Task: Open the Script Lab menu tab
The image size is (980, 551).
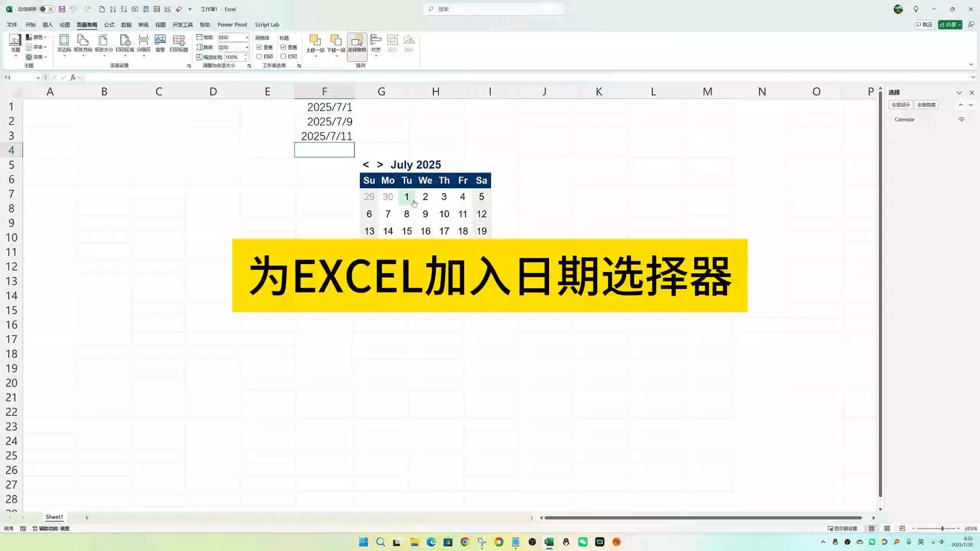Action: (x=267, y=24)
